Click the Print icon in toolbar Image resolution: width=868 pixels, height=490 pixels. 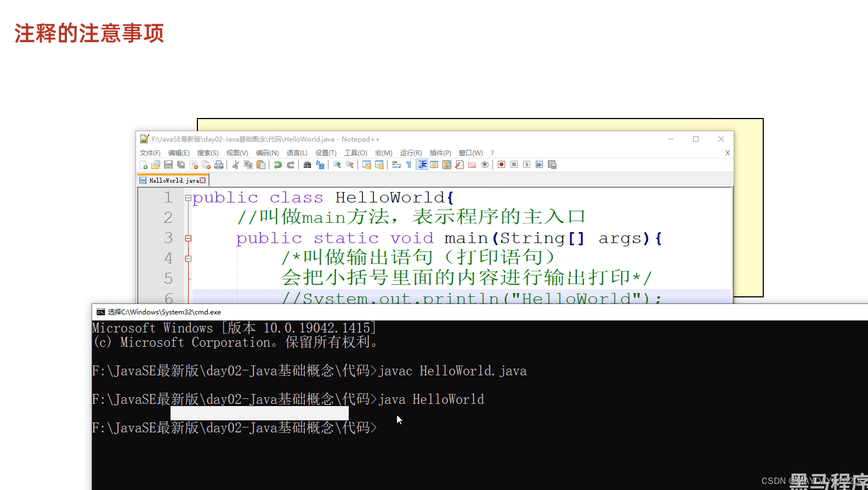[x=219, y=165]
